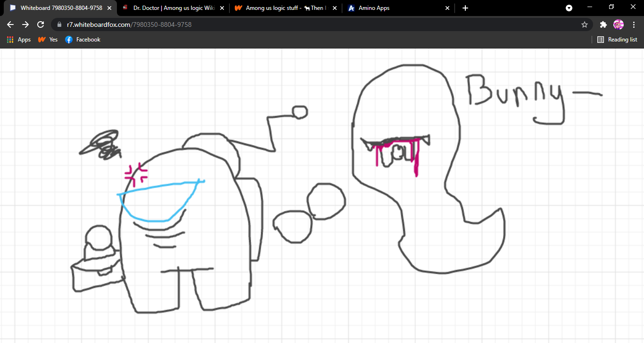
Task: Close the Whiteboard tab
Action: [x=109, y=8]
